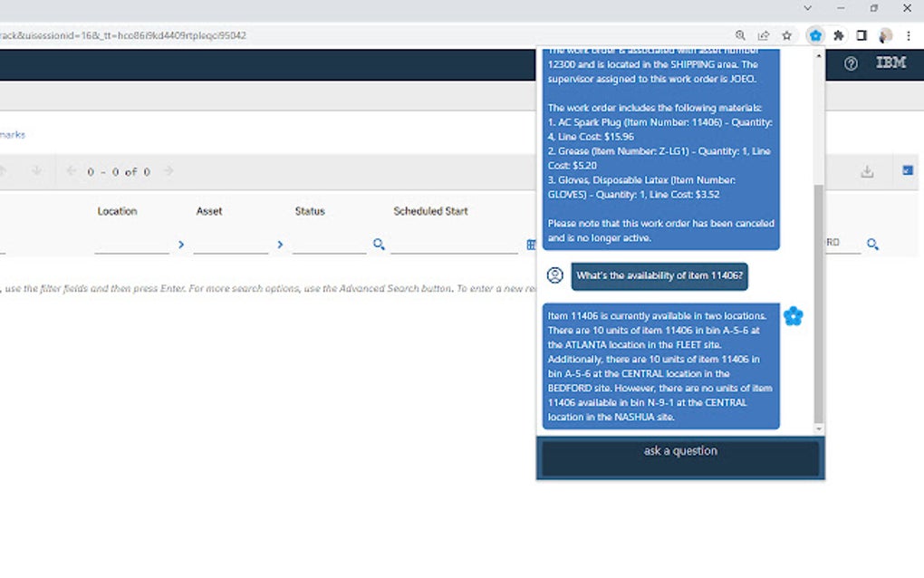This screenshot has width=924, height=578.
Task: Open the tab search chevron in title bar
Action: pos(808,8)
